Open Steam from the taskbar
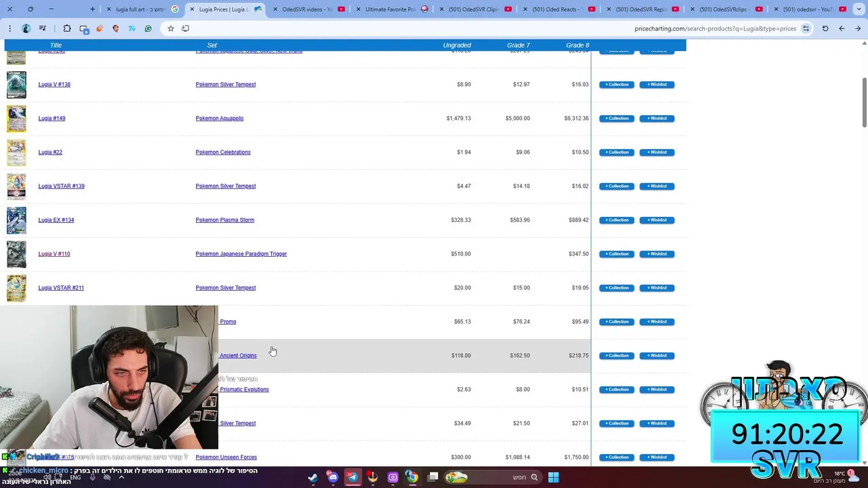Image resolution: width=868 pixels, height=488 pixels. pyautogui.click(x=313, y=477)
